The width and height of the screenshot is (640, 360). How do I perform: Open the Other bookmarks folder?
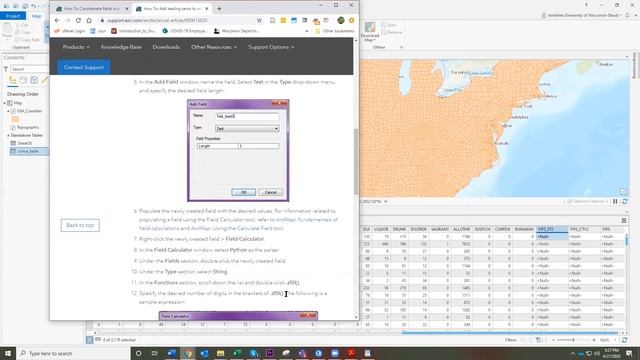point(335,31)
